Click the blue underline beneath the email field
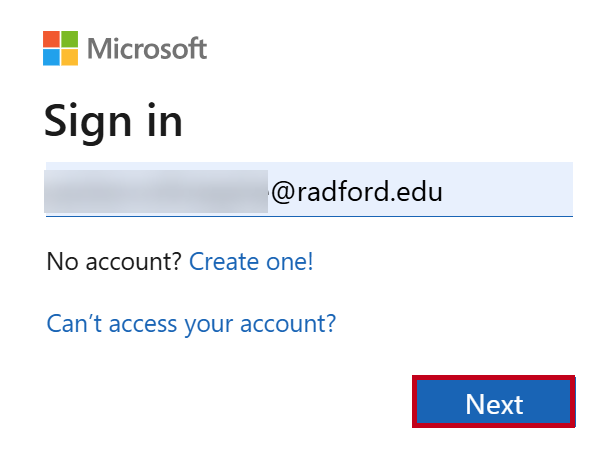This screenshot has width=598, height=461. click(309, 216)
